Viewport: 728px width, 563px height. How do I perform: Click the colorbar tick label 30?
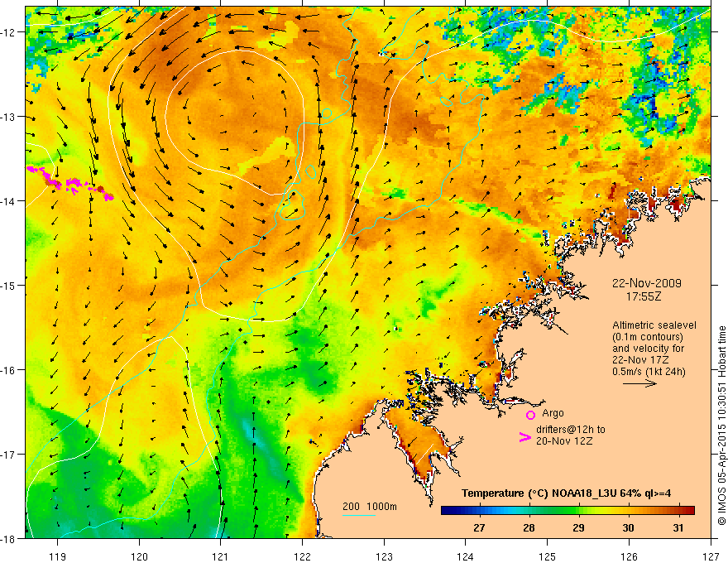[x=628, y=527]
